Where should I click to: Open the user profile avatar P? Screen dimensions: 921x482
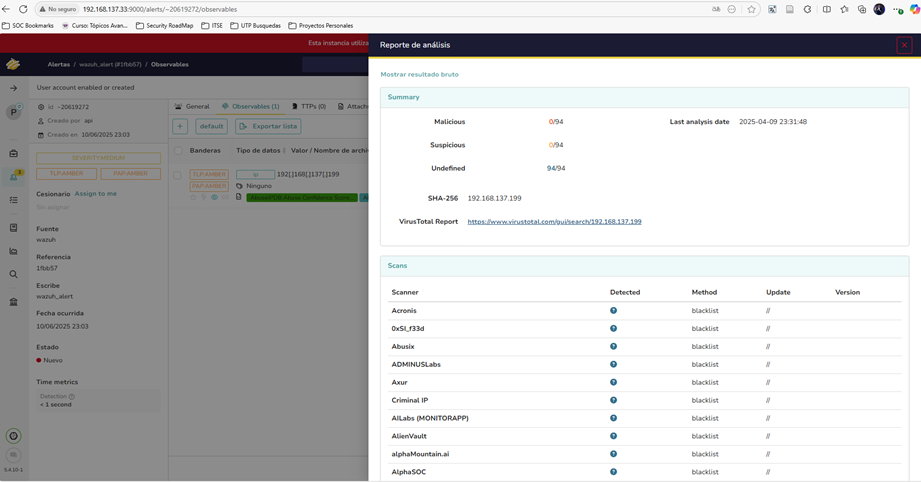(x=14, y=112)
